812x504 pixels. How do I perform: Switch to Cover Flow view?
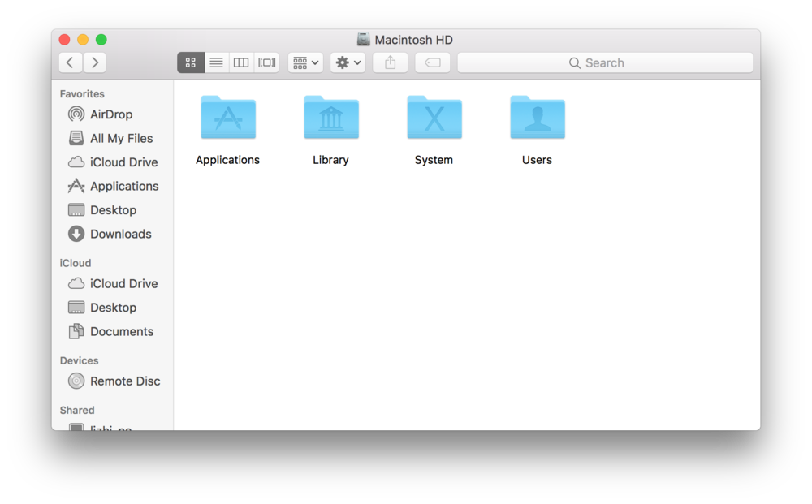click(x=266, y=62)
